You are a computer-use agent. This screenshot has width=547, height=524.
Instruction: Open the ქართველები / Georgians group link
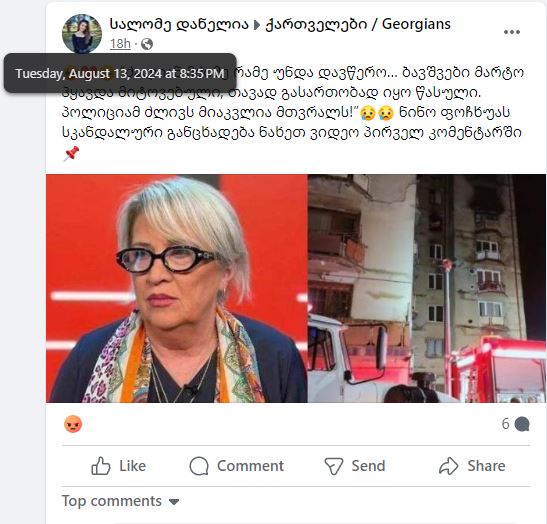[358, 24]
